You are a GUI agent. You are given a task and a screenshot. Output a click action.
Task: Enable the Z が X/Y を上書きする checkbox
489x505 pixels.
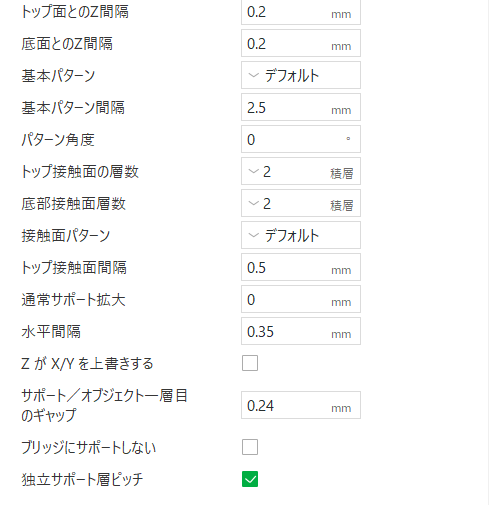coord(250,363)
